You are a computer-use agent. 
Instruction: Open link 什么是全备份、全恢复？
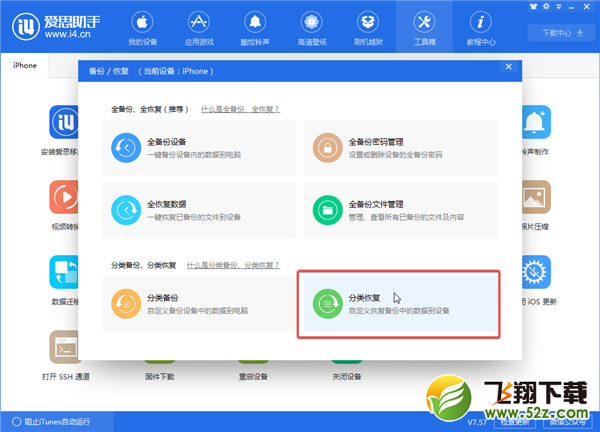240,109
